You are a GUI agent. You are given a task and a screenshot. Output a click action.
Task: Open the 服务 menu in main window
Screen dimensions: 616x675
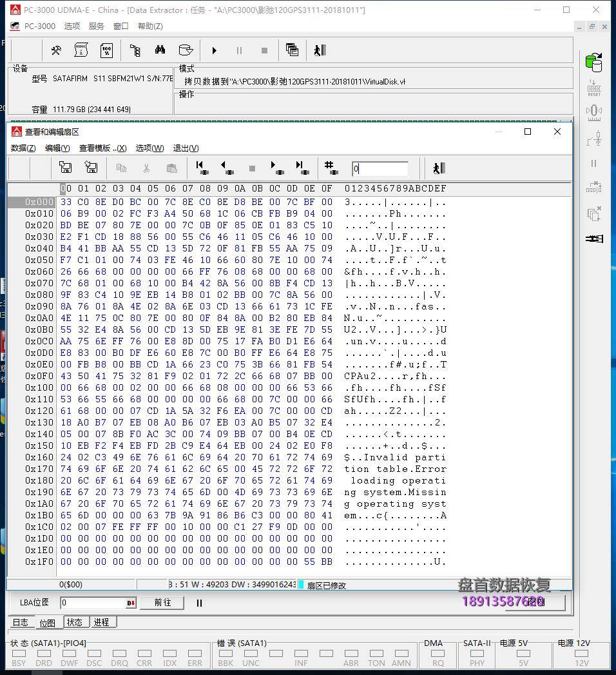point(97,26)
